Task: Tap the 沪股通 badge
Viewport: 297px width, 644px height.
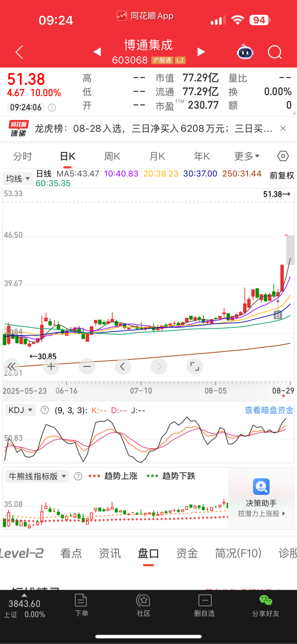Action: click(x=162, y=60)
